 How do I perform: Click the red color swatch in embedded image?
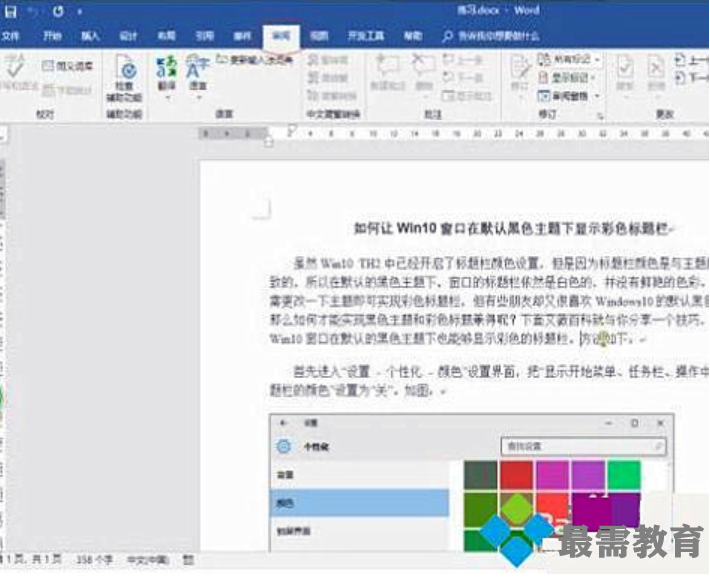click(516, 474)
